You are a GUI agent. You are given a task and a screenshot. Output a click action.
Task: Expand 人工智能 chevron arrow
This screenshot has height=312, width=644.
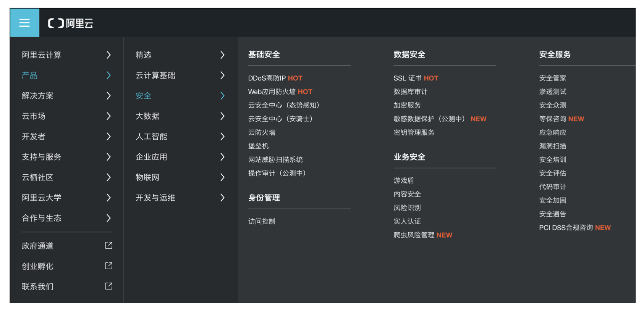(x=222, y=137)
